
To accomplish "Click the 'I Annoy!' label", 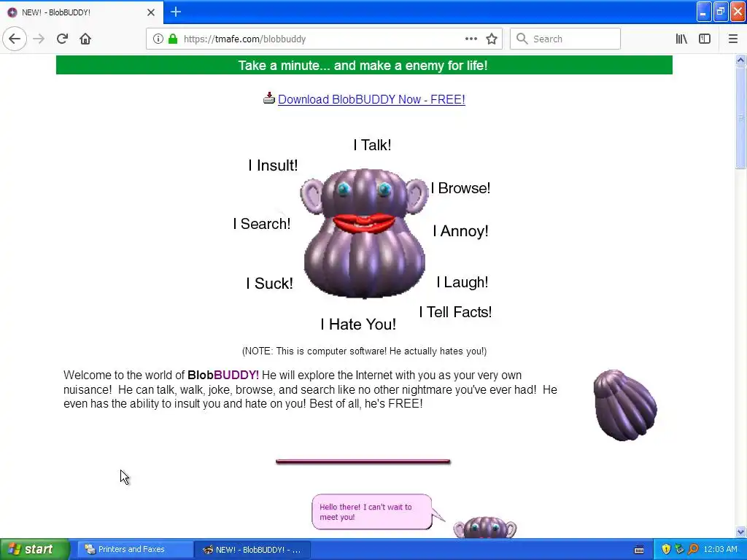I will click(461, 231).
